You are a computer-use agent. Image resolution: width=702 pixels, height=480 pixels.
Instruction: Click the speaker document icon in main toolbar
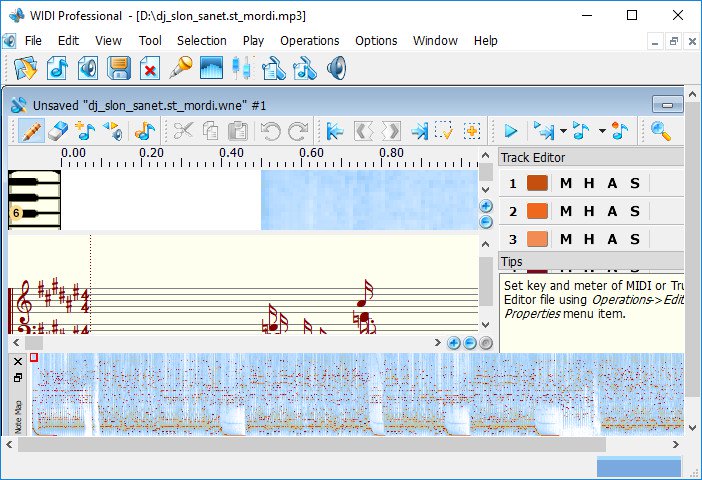pyautogui.click(x=88, y=69)
